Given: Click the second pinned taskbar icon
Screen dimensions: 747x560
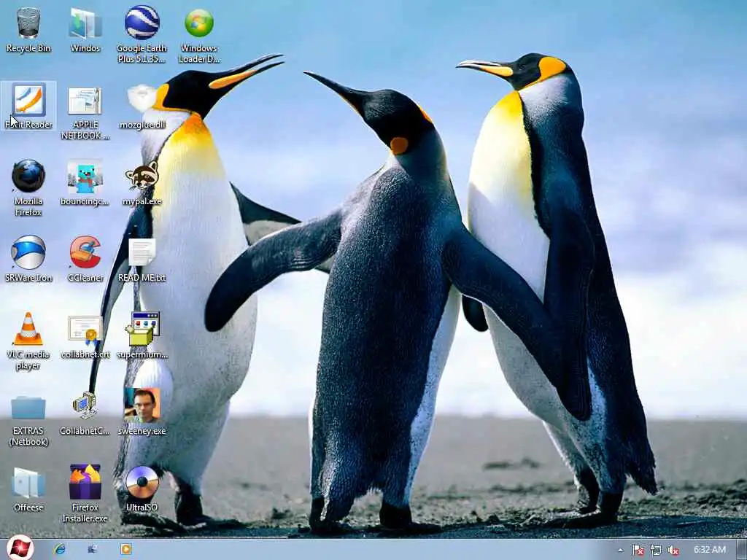Looking at the screenshot, I should (93, 549).
